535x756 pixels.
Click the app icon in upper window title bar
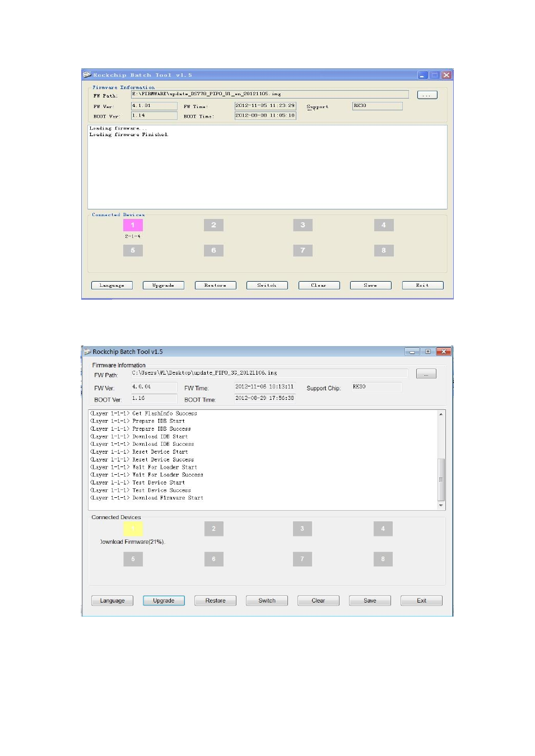[x=87, y=74]
